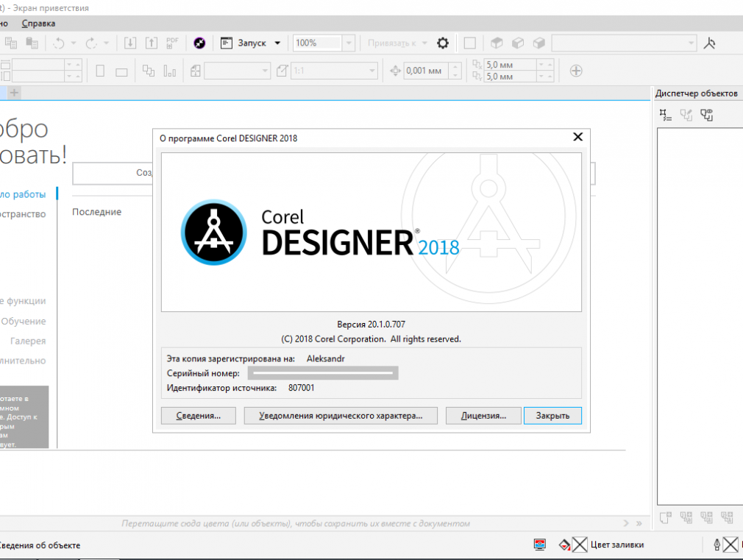This screenshot has height=560, width=743.
Task: Open the Undo history dropdown arrow
Action: point(74,43)
